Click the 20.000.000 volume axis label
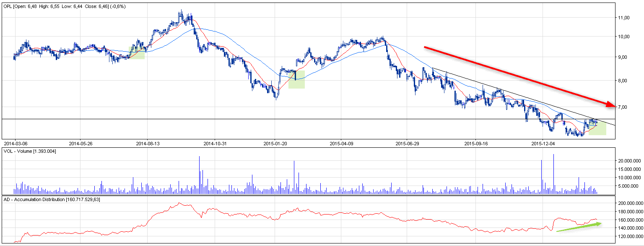The image size is (644, 246). [629, 161]
